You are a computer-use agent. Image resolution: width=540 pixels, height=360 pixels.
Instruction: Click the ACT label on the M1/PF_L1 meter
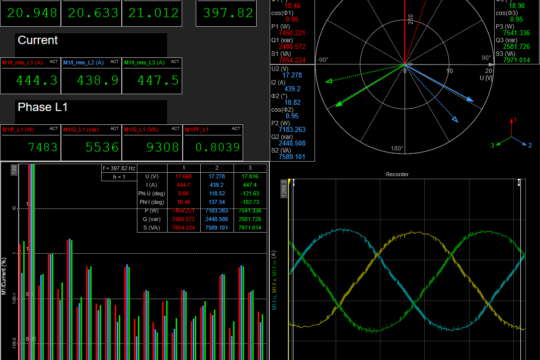pyautogui.click(x=236, y=128)
